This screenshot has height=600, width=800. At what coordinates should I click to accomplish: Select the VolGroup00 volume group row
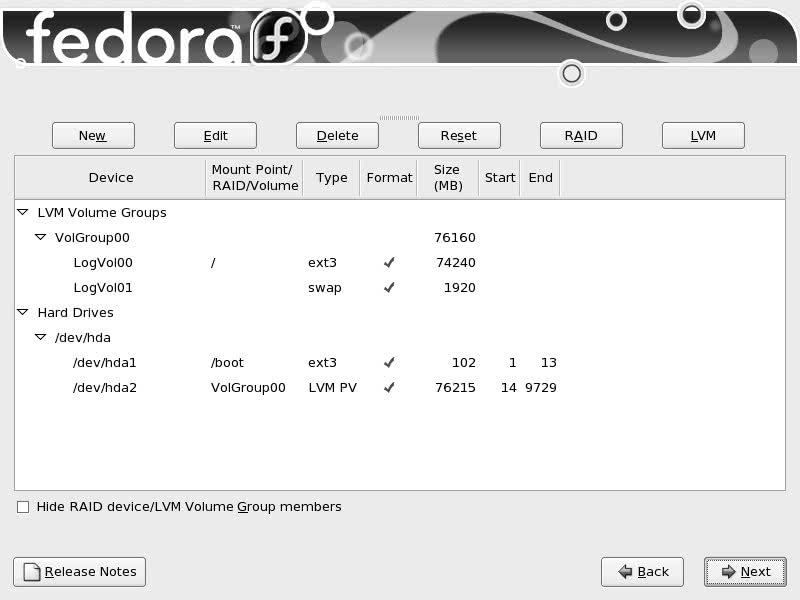400,237
